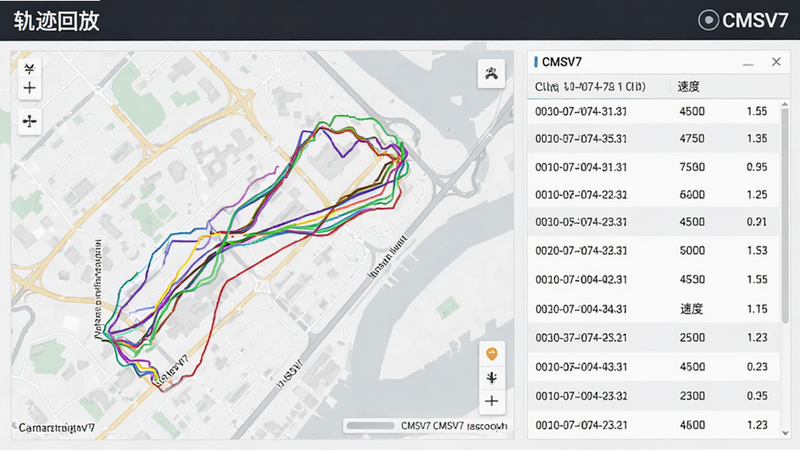Click the table scrollbar down arrow

point(785,433)
